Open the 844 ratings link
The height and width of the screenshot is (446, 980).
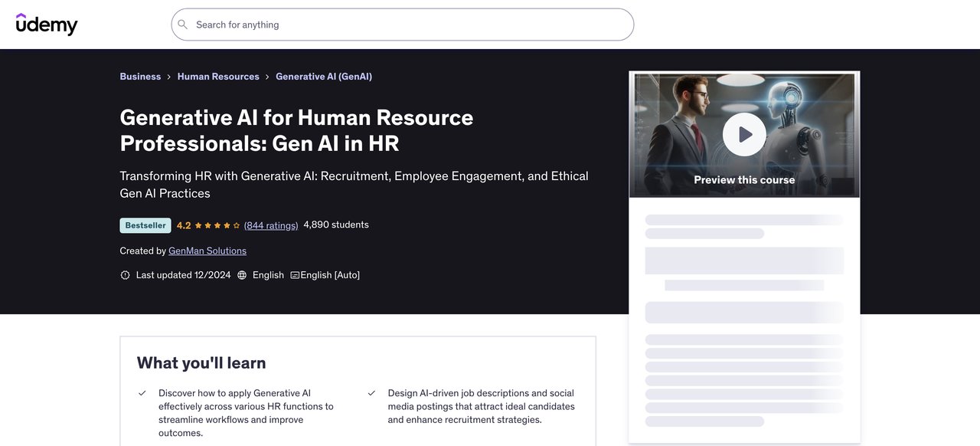pyautogui.click(x=271, y=225)
